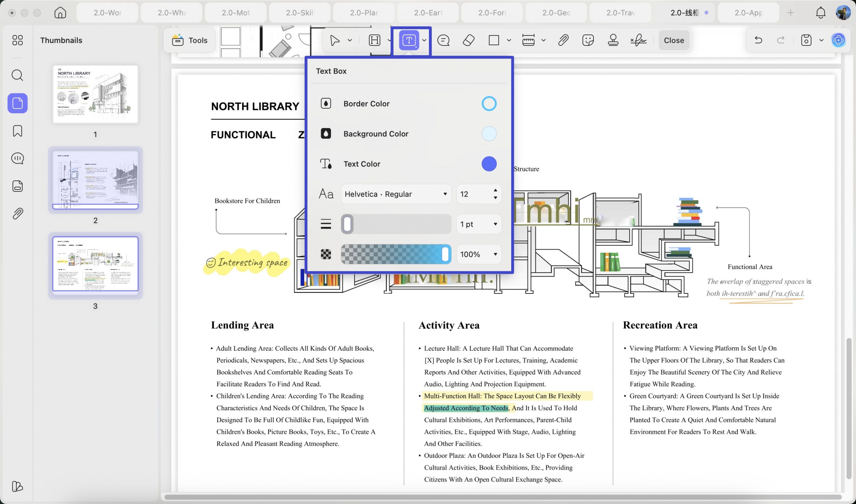This screenshot has height=504, width=856.
Task: Open bookmarks panel in left sidebar
Action: click(17, 131)
